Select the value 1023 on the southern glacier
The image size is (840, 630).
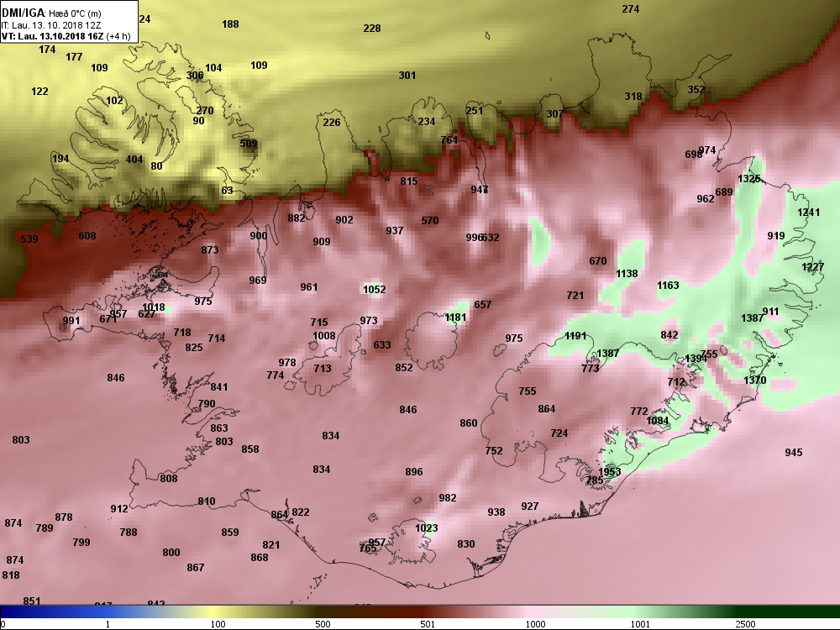(427, 528)
